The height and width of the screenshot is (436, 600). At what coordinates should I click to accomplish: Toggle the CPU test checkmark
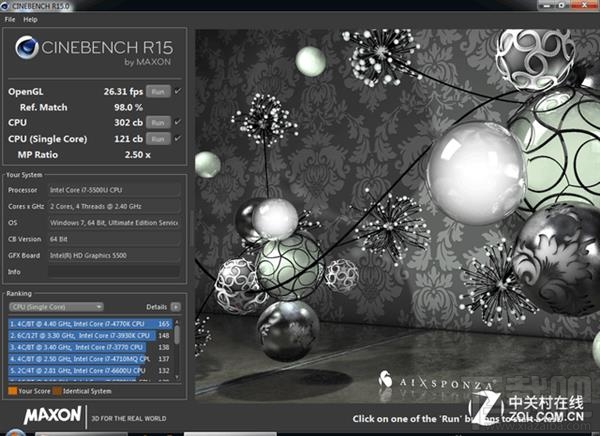[178, 122]
